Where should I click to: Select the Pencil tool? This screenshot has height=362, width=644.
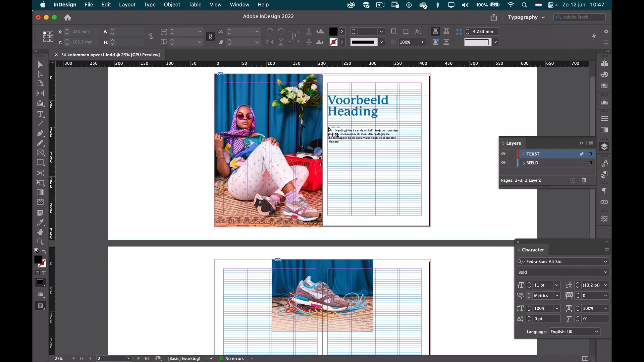(x=40, y=143)
